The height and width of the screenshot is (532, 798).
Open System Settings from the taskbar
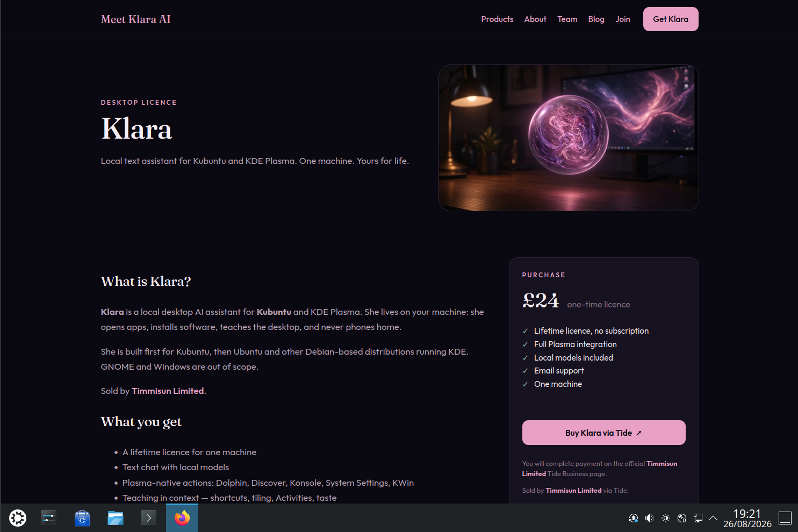pyautogui.click(x=49, y=518)
